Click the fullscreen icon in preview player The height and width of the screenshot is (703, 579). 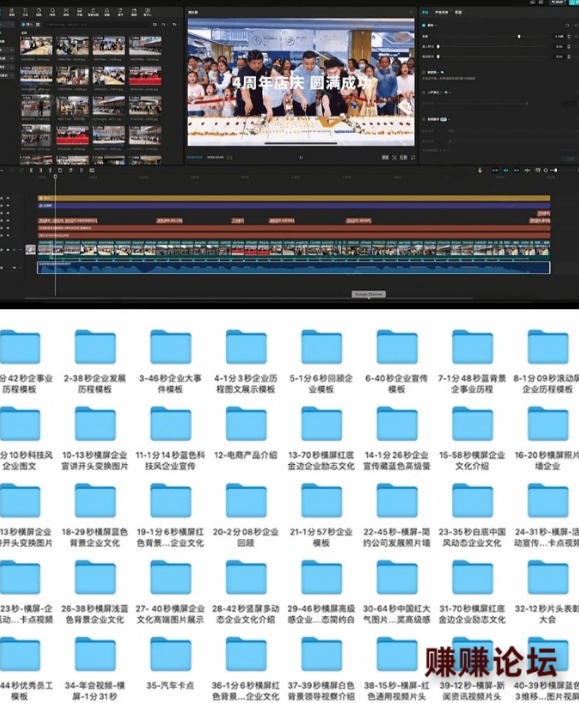[x=413, y=157]
